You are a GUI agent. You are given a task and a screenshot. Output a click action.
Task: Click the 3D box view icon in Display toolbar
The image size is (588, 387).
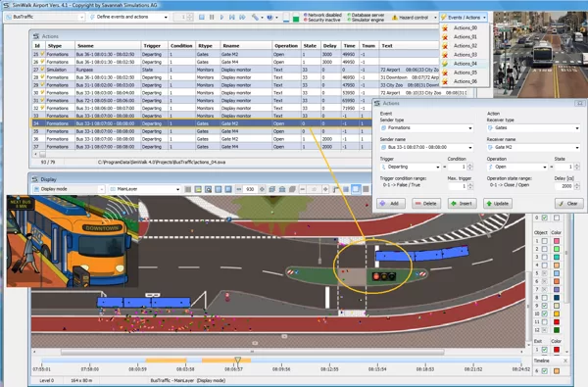click(272, 189)
